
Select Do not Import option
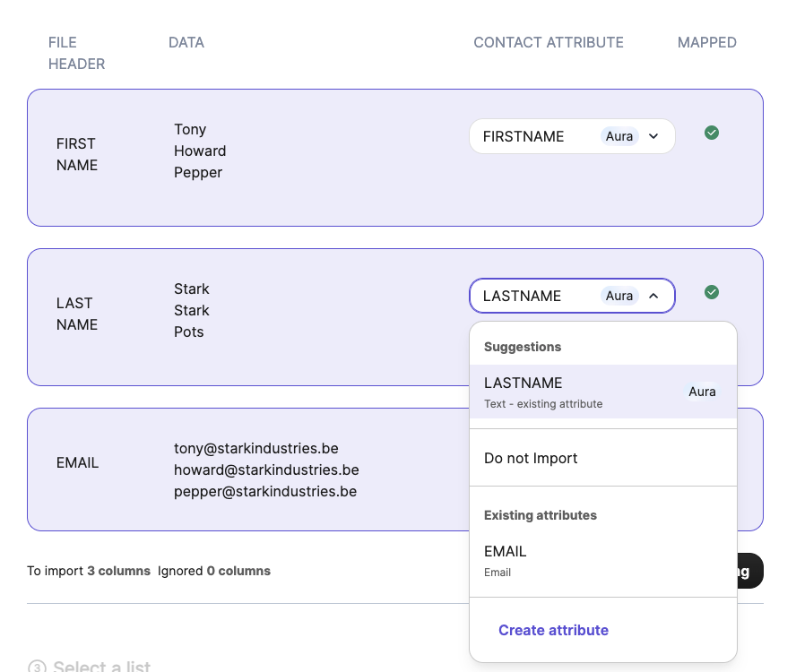click(x=531, y=458)
